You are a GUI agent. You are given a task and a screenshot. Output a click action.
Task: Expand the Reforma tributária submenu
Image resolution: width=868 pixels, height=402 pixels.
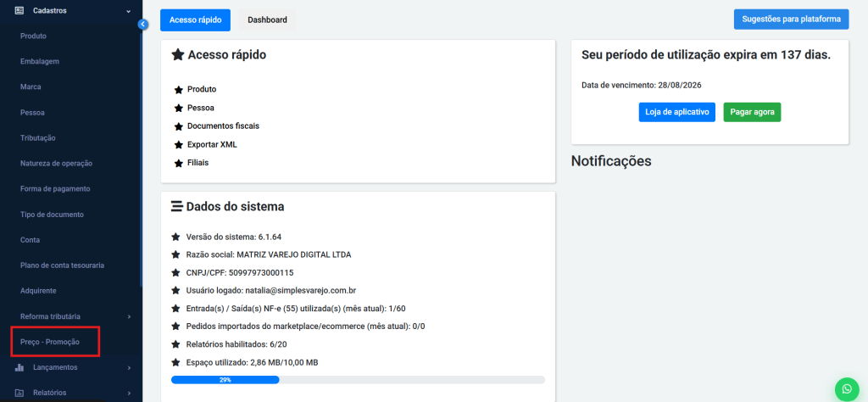pos(128,316)
